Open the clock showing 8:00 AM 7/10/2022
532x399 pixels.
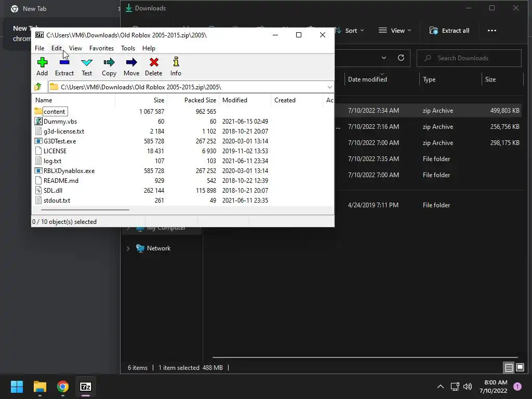pos(494,387)
